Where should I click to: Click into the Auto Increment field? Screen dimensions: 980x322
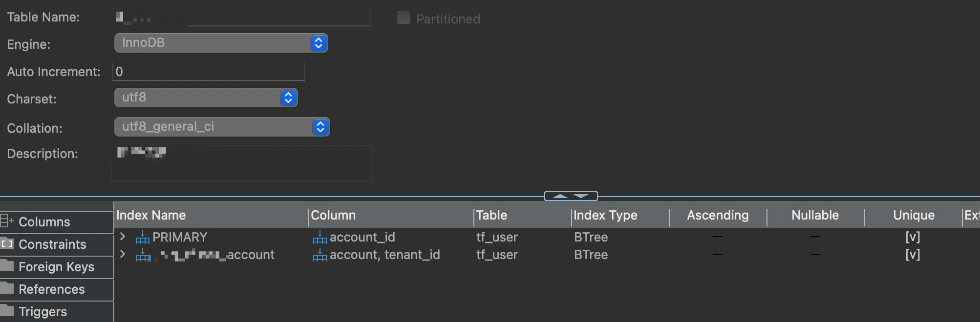208,72
